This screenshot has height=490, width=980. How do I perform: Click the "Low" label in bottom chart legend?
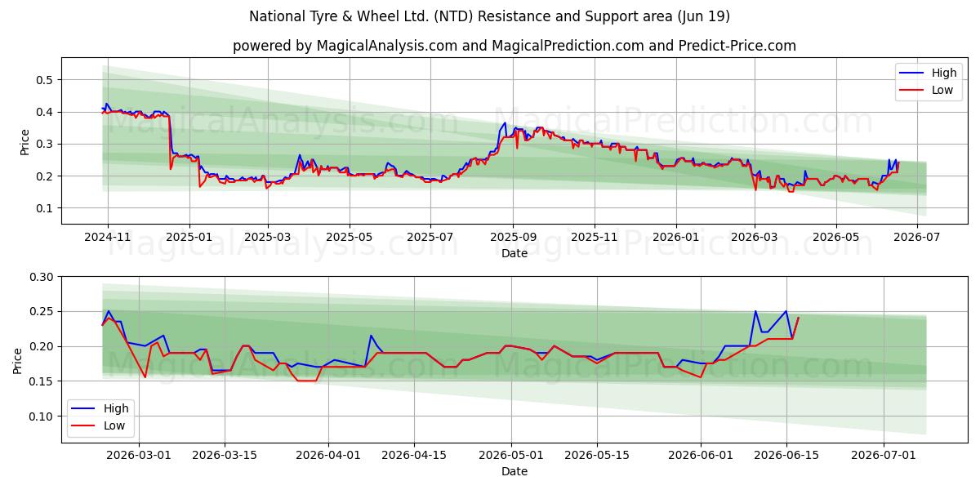[114, 425]
